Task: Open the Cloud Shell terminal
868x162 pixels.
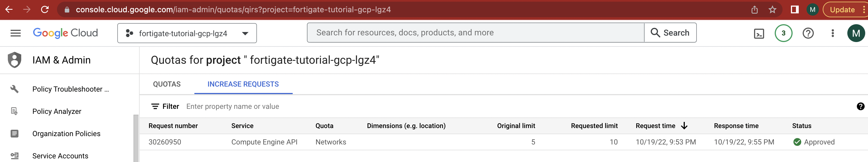Action: (x=759, y=33)
